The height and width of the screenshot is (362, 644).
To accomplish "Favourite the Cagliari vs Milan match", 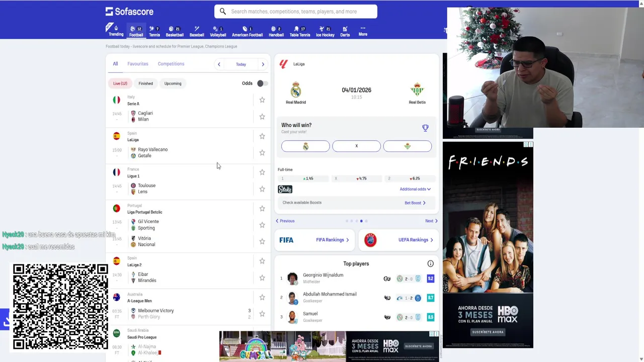I will click(262, 117).
